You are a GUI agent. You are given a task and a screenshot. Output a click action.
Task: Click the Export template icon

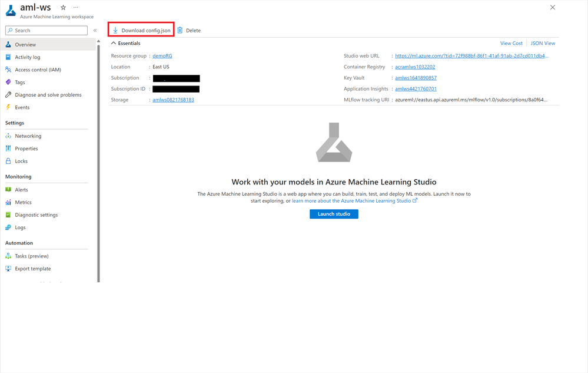[8, 269]
